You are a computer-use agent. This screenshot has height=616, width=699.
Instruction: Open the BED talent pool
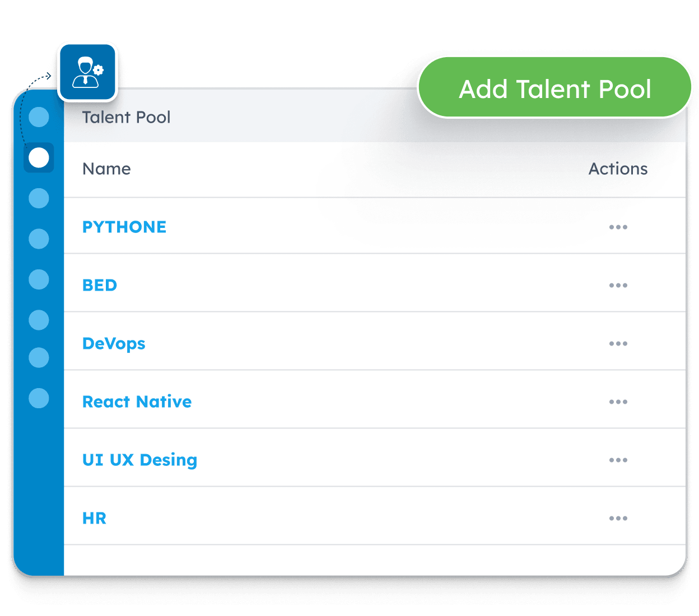[x=100, y=286]
